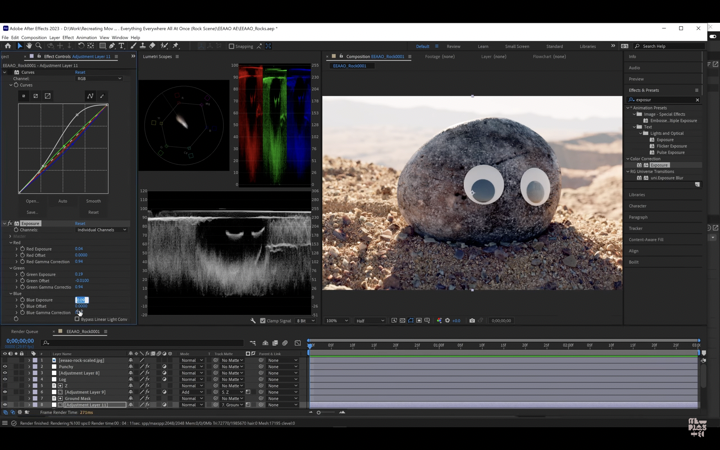
Task: Select the Pen tool
Action: pos(112,46)
